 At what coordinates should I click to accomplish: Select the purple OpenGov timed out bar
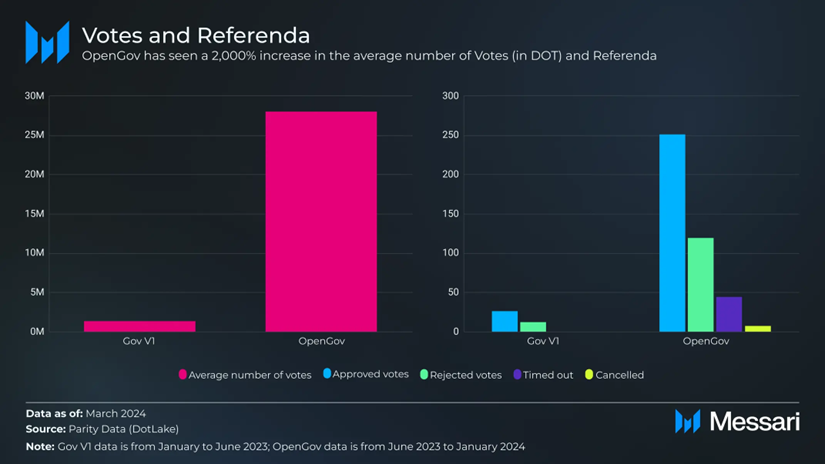(729, 315)
